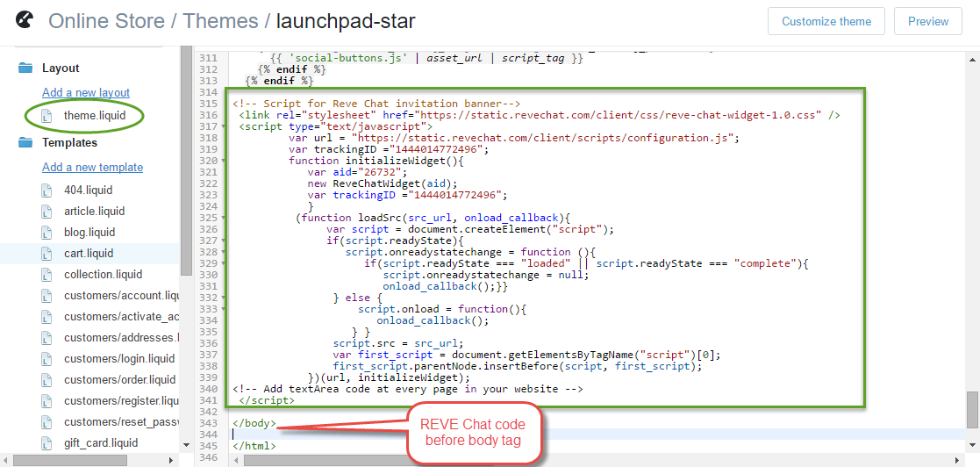
Task: Click the closing </html> tag on line 345
Action: click(x=254, y=446)
